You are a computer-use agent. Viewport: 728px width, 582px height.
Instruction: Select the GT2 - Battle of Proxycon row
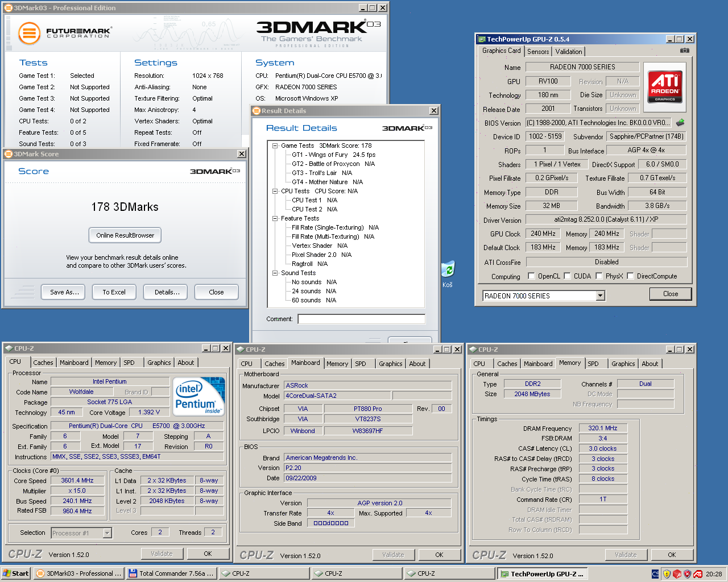(333, 164)
